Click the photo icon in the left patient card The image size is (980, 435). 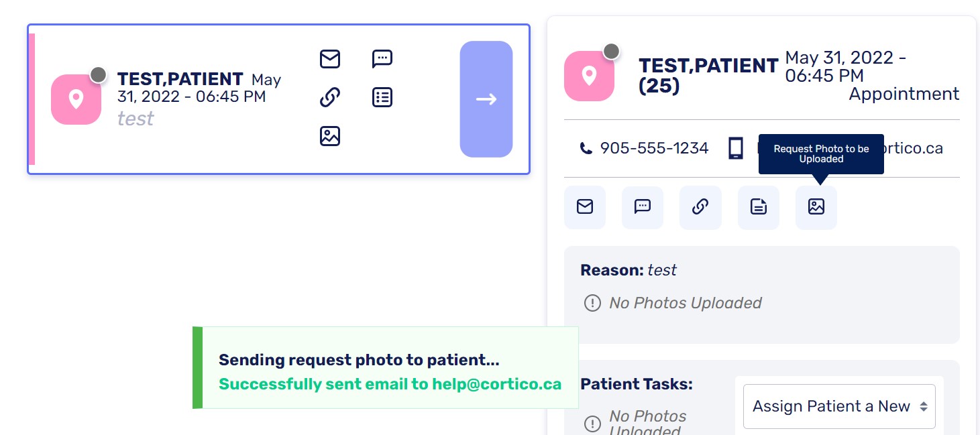pyautogui.click(x=330, y=136)
